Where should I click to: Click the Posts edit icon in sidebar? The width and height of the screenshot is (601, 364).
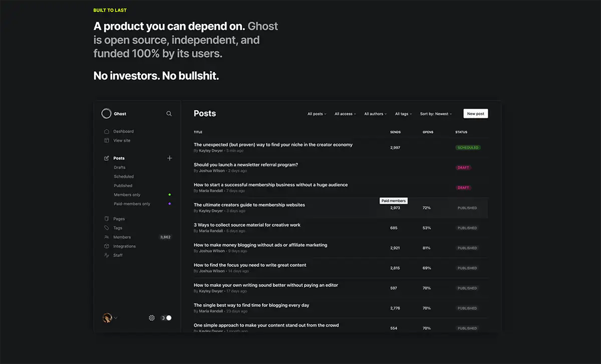click(x=106, y=158)
